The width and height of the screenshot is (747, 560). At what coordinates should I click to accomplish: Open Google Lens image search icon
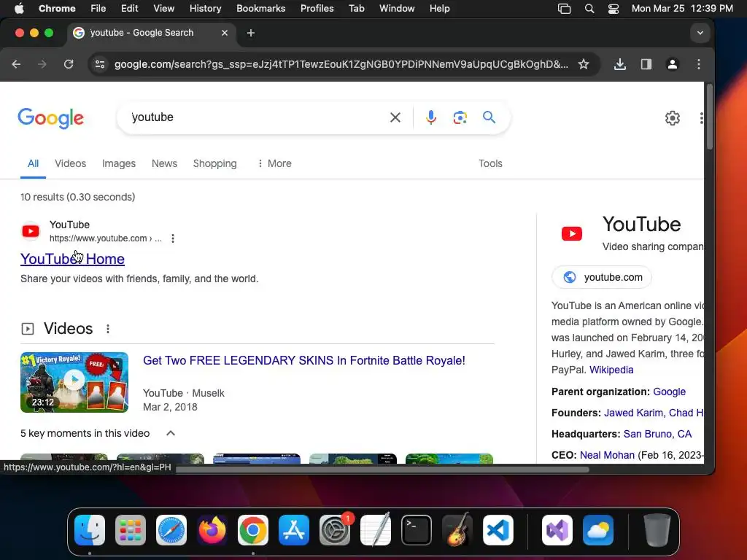point(460,117)
